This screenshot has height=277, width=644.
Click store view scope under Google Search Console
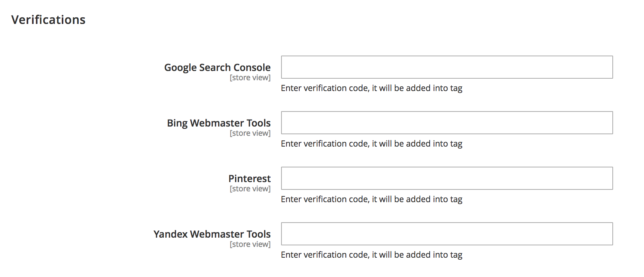[250, 78]
